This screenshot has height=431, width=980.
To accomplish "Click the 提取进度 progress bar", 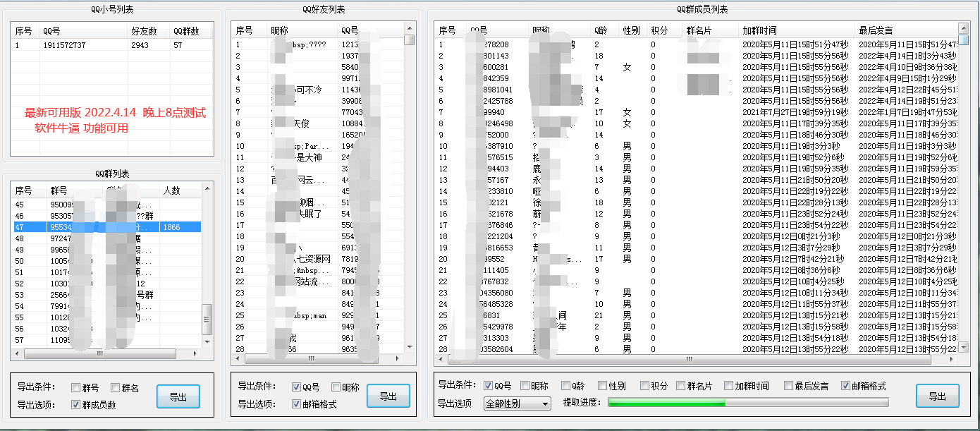I will pyautogui.click(x=747, y=403).
